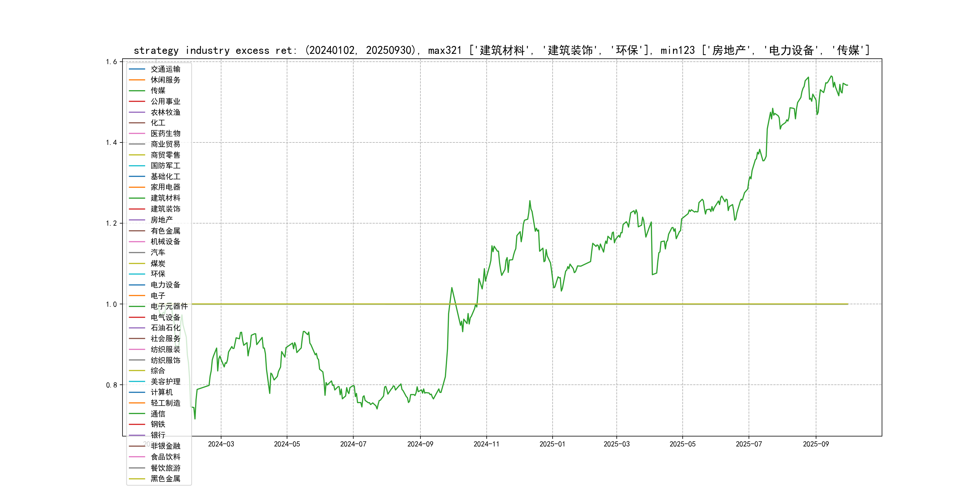
Task: Click the 0.8 y-axis tick label
Action: click(x=111, y=385)
